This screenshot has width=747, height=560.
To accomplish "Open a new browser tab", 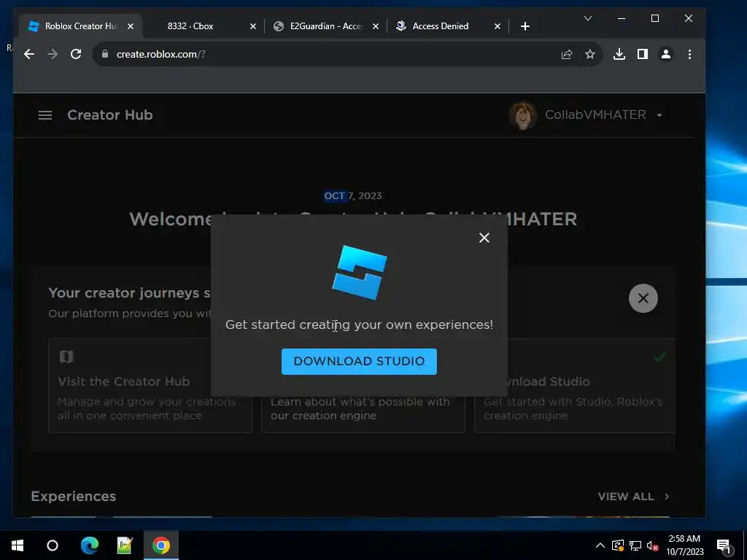I will click(x=525, y=26).
